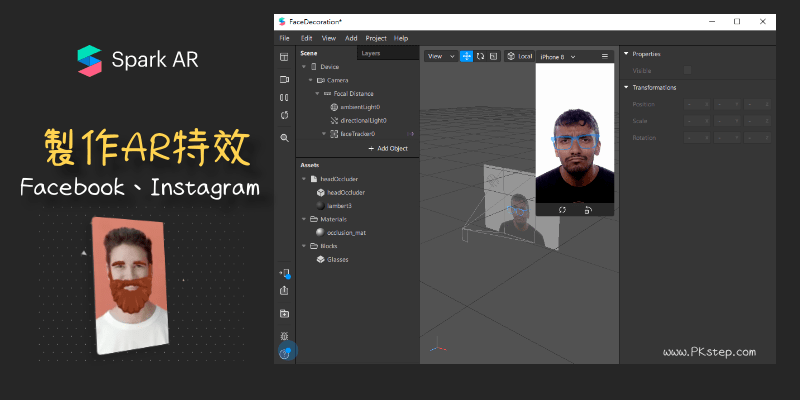Viewport: 800px width, 400px height.
Task: Click the headOccluder mesh cube icon
Action: [320, 192]
